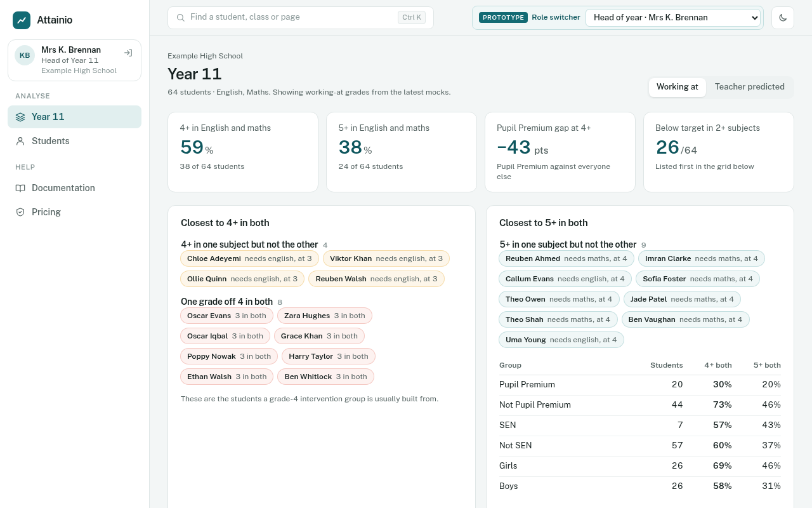Open Uma Young's chip
The height and width of the screenshot is (508, 812).
click(x=561, y=340)
